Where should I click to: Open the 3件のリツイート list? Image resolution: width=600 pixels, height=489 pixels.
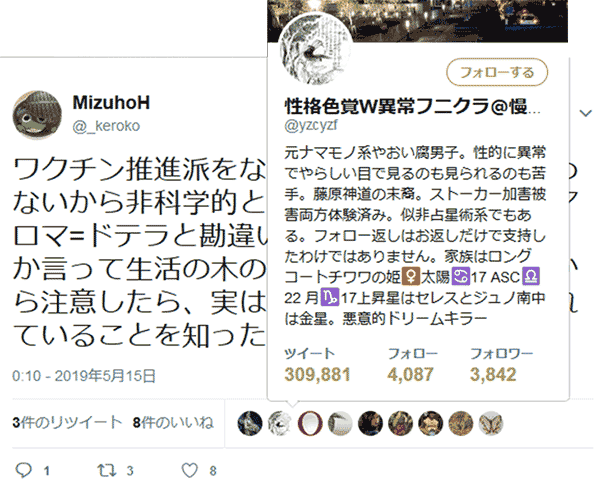67,422
